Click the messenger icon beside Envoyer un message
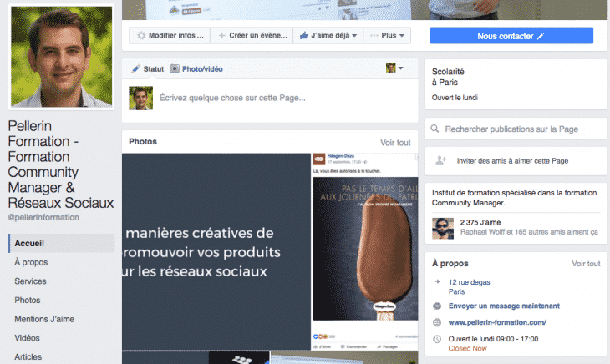 pos(437,306)
